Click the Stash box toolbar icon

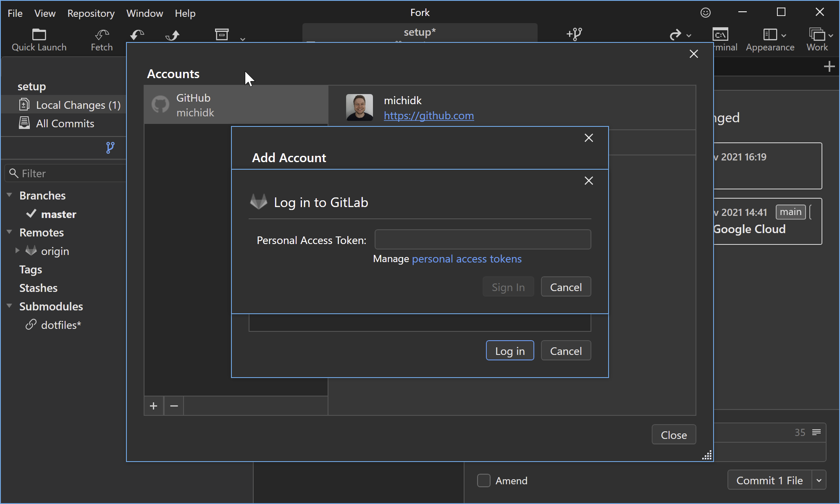click(222, 34)
